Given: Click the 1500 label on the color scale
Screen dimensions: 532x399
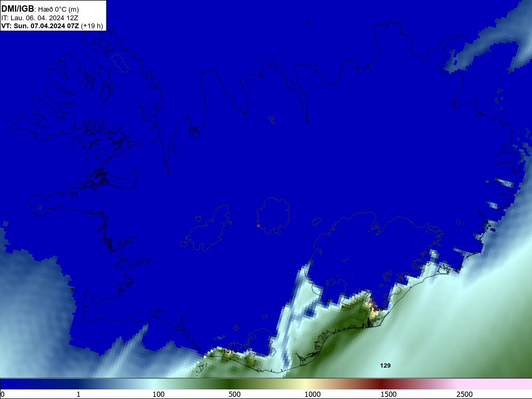Looking at the screenshot, I should (388, 394).
